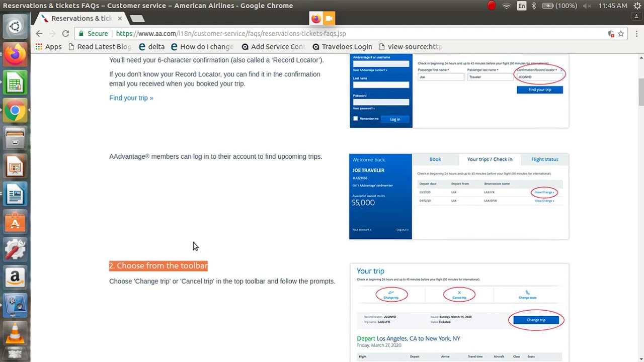The width and height of the screenshot is (644, 362).
Task: Open Ubuntu dash search icon
Action: [x=15, y=27]
